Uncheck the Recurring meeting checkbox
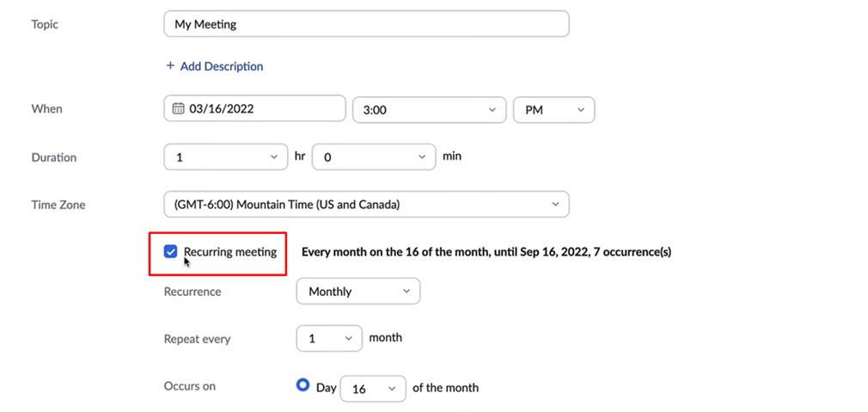 [171, 252]
